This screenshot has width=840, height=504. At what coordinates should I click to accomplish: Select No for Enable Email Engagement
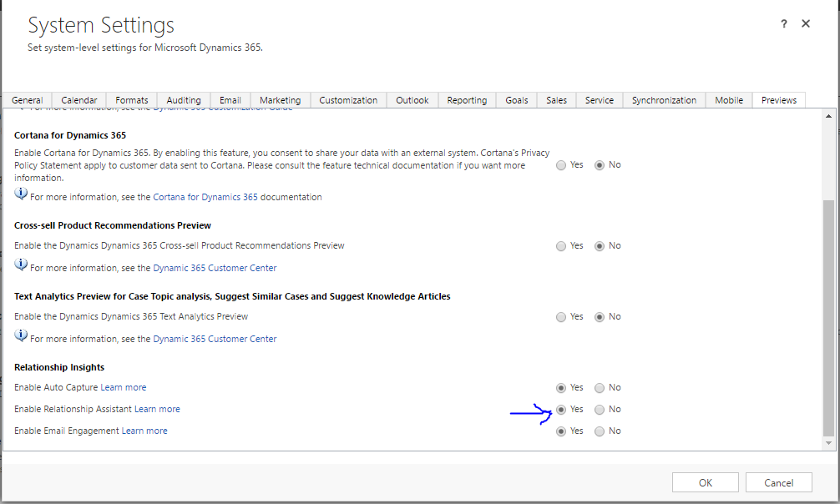pyautogui.click(x=600, y=431)
